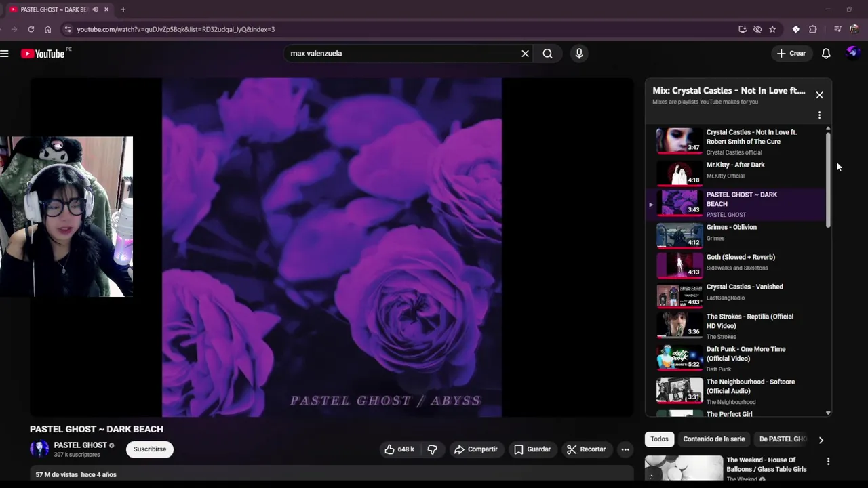
Task: Open diamond extension icon in toolbar
Action: (796, 29)
